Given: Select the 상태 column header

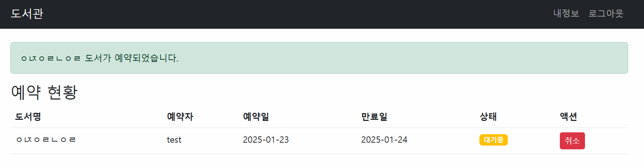Looking at the screenshot, I should tap(488, 117).
